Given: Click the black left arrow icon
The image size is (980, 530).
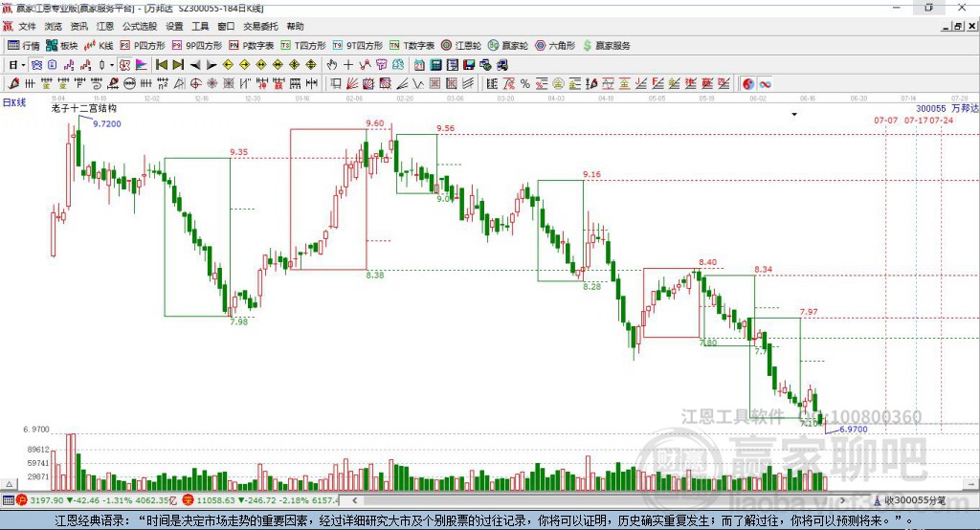Looking at the screenshot, I should click(195, 65).
